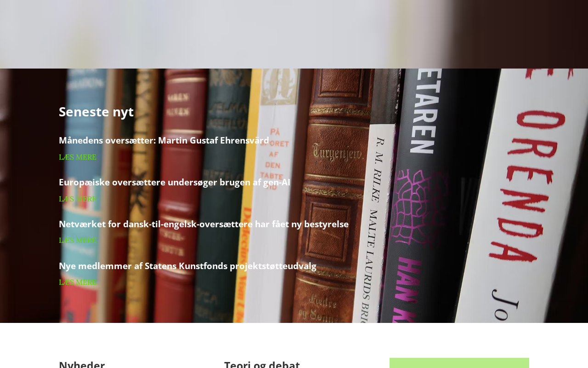Click LÆS MERE under Månedens oversætter

tap(78, 157)
